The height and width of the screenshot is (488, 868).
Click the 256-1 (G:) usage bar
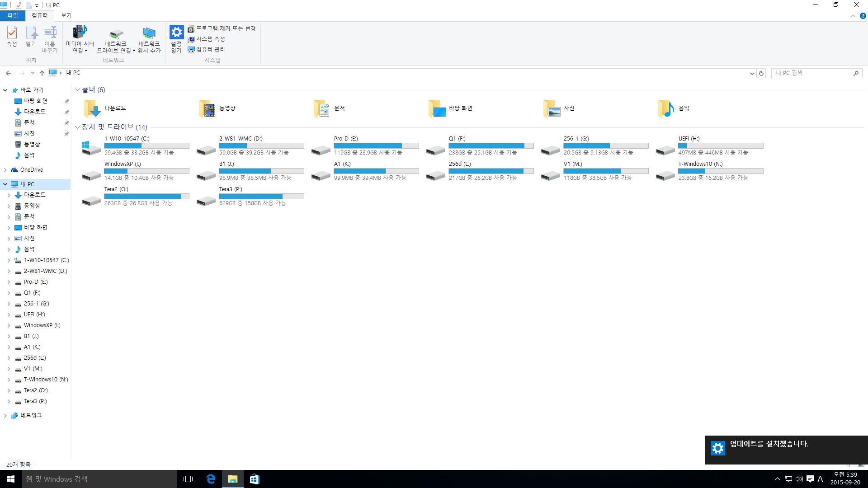pyautogui.click(x=606, y=146)
